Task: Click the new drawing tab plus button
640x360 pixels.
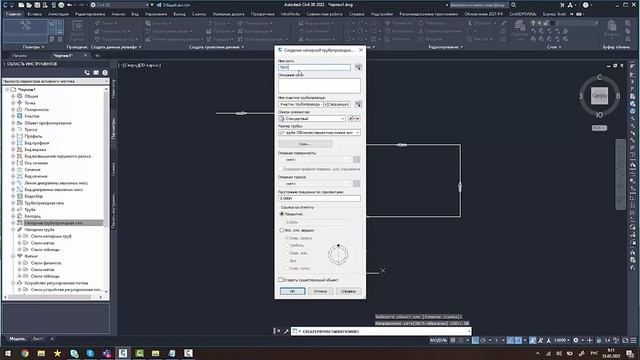Action: (x=97, y=56)
